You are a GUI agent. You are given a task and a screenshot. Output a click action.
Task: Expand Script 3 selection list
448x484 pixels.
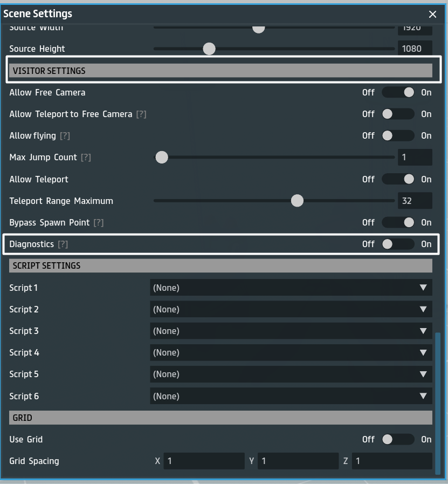tap(291, 331)
